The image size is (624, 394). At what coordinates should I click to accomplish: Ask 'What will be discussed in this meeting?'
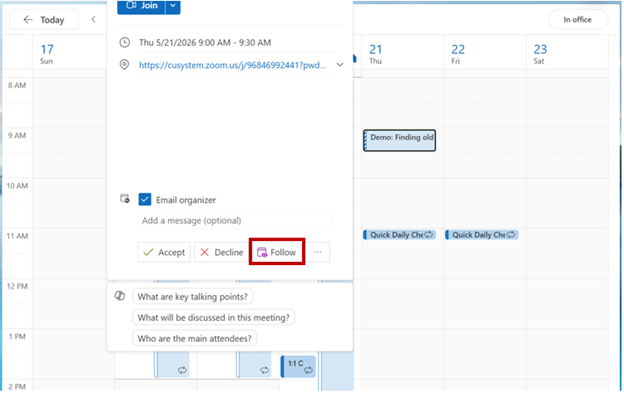click(214, 318)
